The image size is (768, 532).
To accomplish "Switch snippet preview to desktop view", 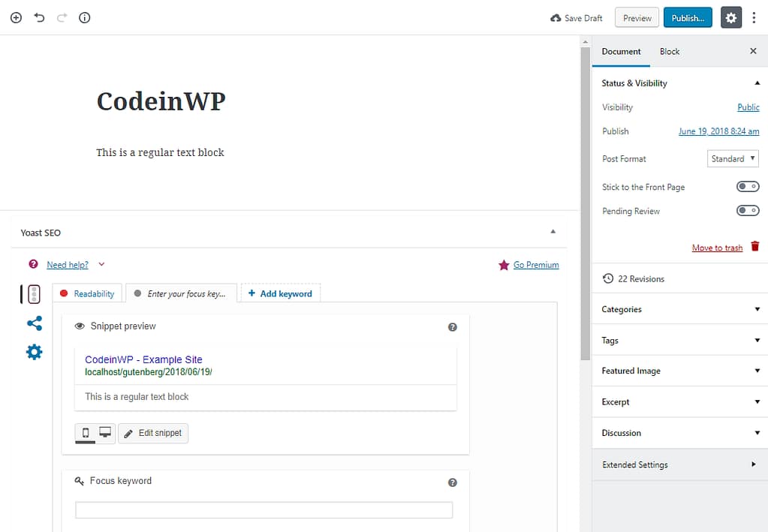I will 104,432.
